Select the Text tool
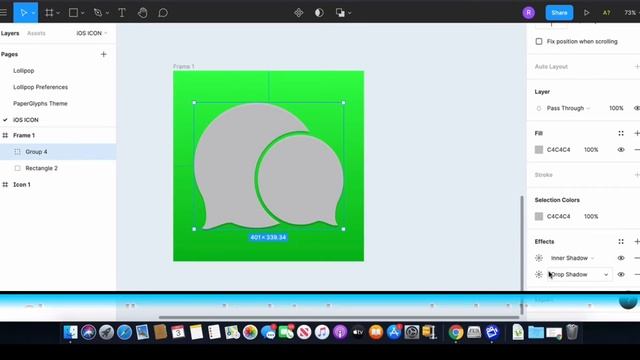This screenshot has width=640, height=360. click(122, 13)
